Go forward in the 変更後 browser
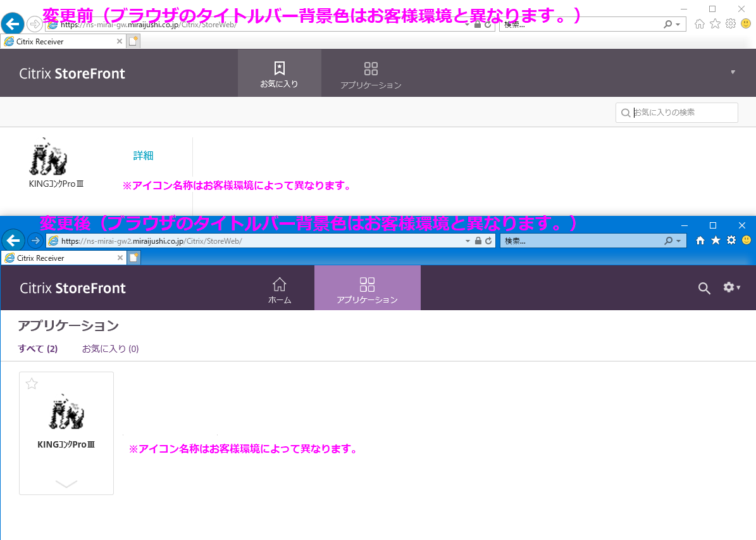The height and width of the screenshot is (540, 756). (x=35, y=241)
